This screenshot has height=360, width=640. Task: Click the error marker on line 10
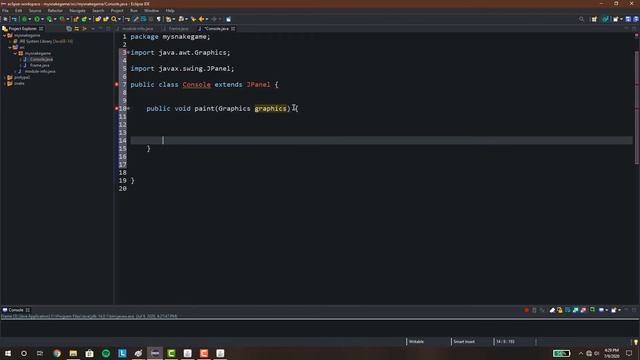(117, 108)
